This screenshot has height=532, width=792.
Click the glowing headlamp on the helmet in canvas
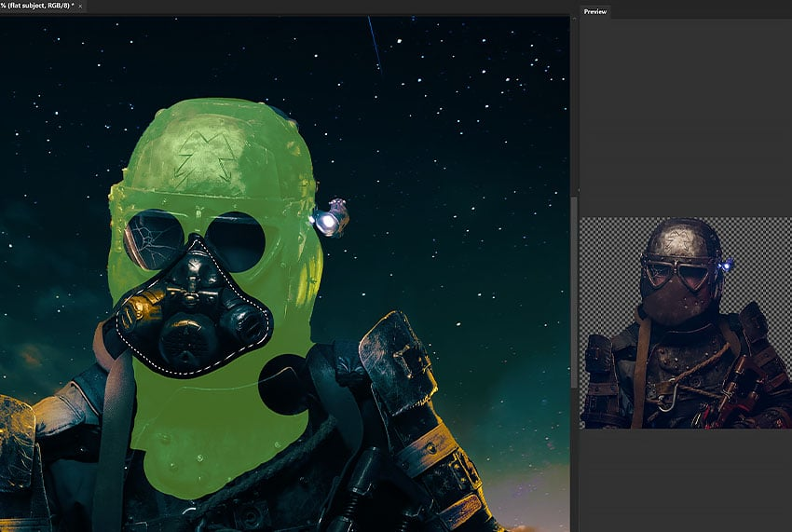pos(329,219)
